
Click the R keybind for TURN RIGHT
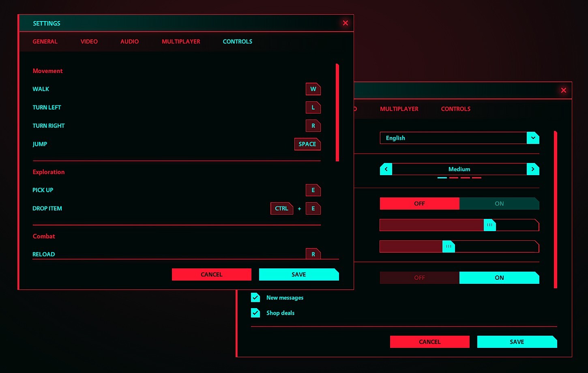coord(313,126)
